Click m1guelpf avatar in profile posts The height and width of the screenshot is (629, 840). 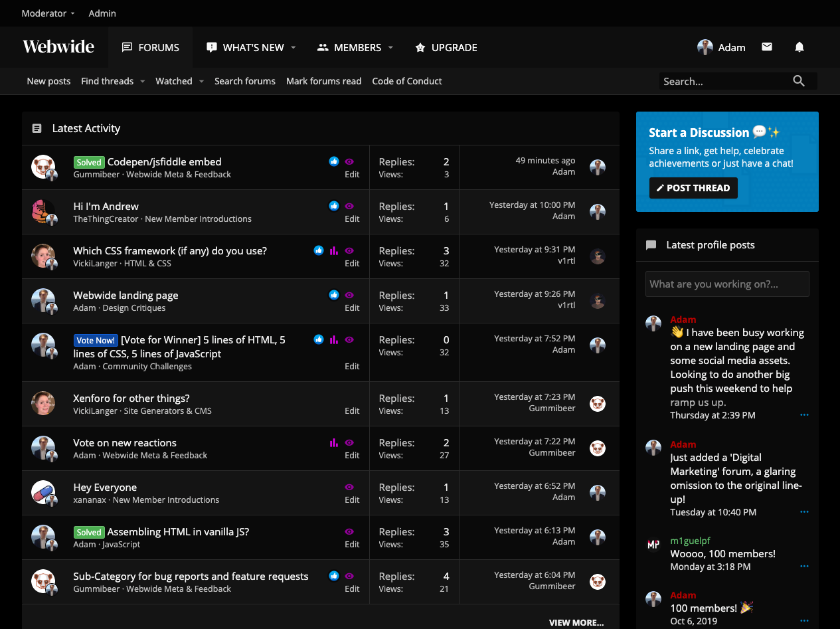point(653,545)
